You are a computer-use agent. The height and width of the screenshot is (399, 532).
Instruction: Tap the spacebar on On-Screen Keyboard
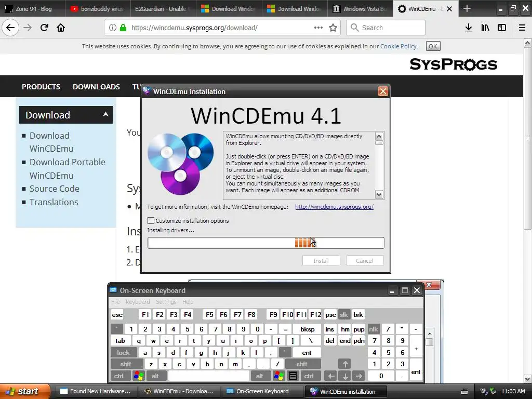209,376
